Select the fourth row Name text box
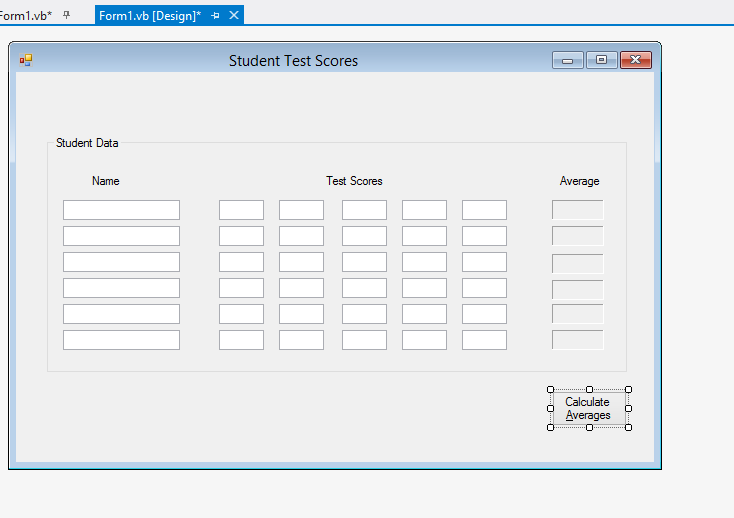The image size is (734, 518). (x=121, y=288)
